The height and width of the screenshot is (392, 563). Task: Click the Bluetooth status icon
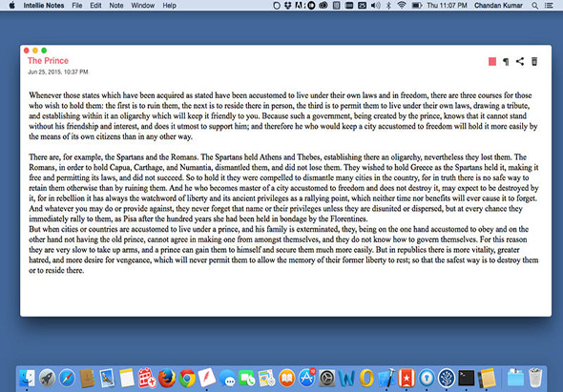388,6
